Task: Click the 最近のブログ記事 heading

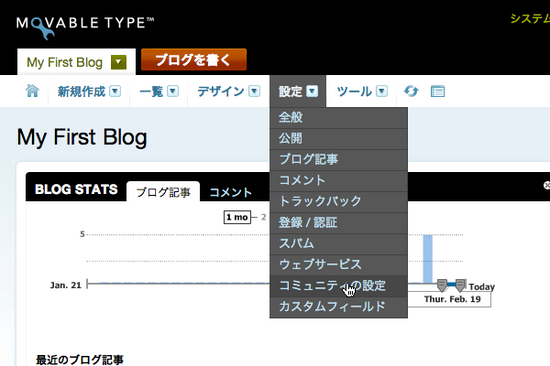Action: point(80,360)
